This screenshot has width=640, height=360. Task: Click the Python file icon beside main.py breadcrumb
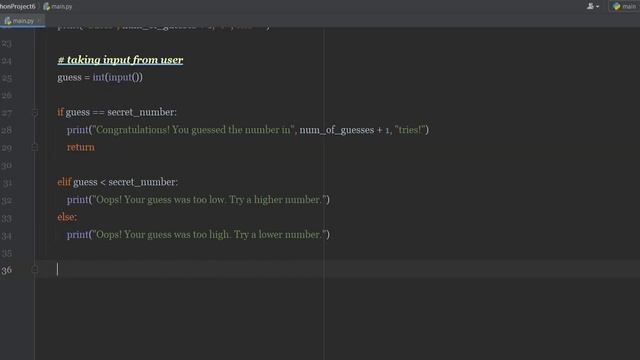click(47, 7)
